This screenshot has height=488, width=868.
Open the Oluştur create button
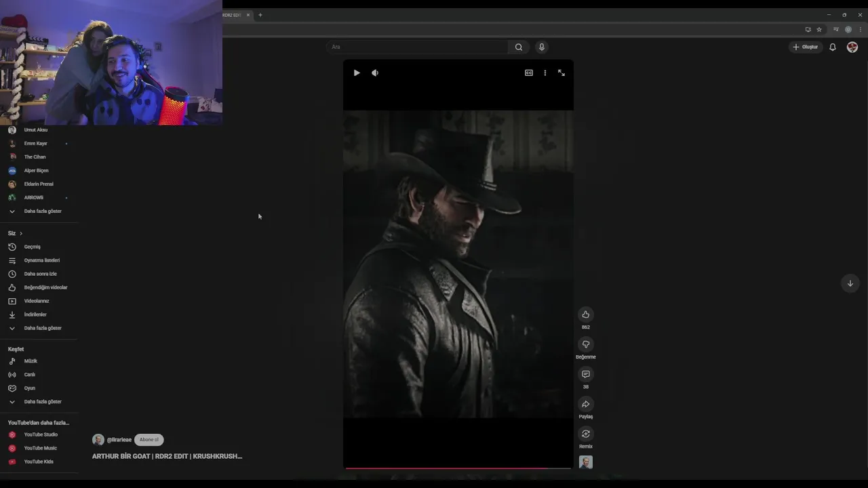pos(806,47)
